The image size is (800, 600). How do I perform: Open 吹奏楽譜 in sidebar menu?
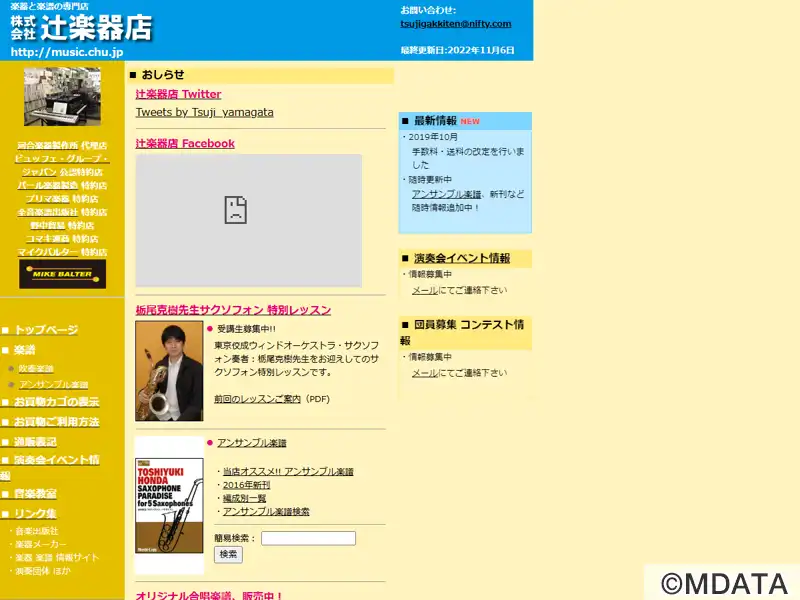[36, 368]
